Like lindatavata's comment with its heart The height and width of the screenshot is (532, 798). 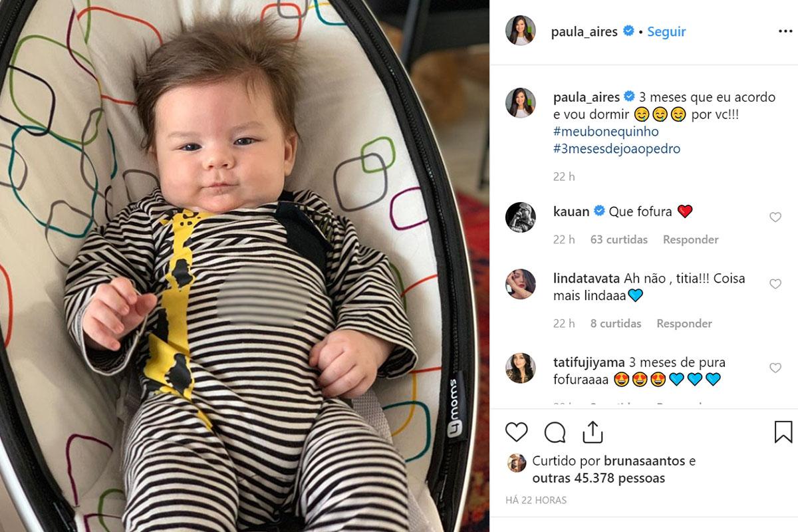point(775,284)
